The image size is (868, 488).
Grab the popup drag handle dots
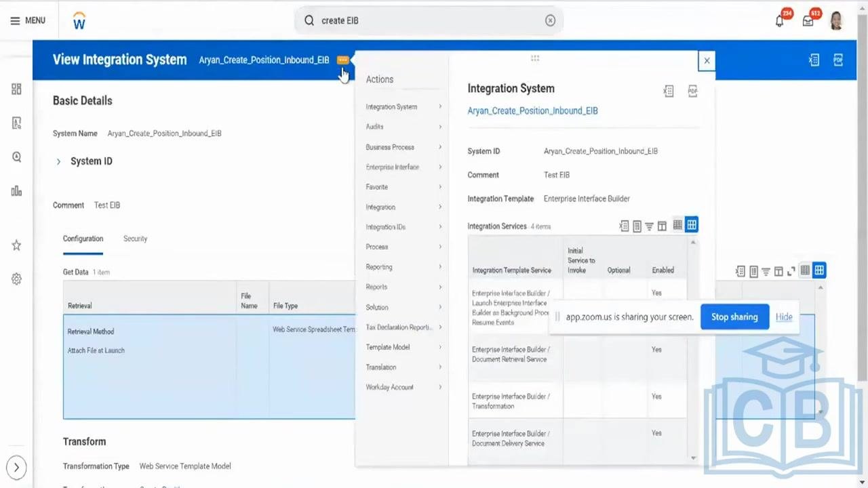point(535,58)
